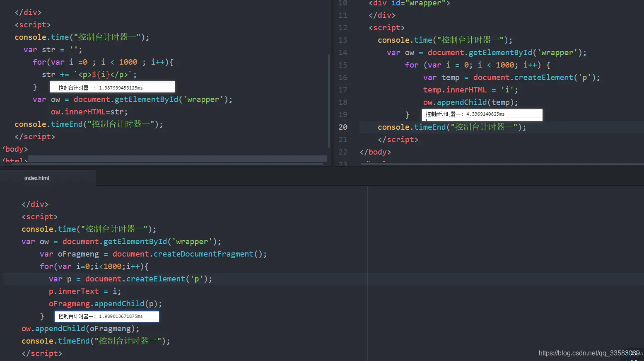644x361 pixels.
Task: Click the '</body>' tag on line 22
Action: click(375, 152)
